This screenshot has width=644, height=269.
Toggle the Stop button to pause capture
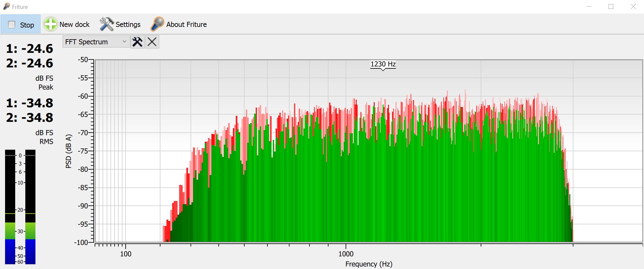pyautogui.click(x=21, y=24)
